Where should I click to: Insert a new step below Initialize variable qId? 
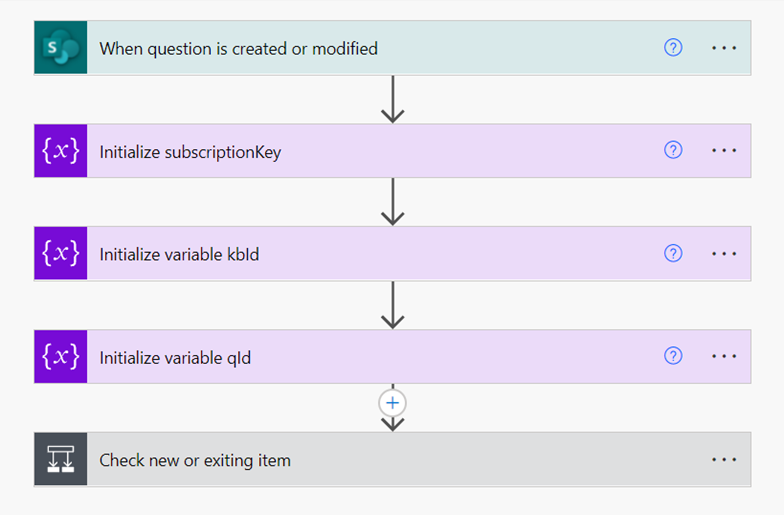(393, 403)
